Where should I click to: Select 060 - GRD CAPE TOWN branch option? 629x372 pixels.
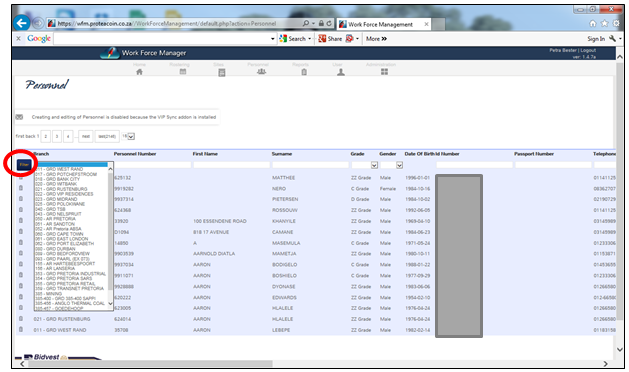[59, 234]
